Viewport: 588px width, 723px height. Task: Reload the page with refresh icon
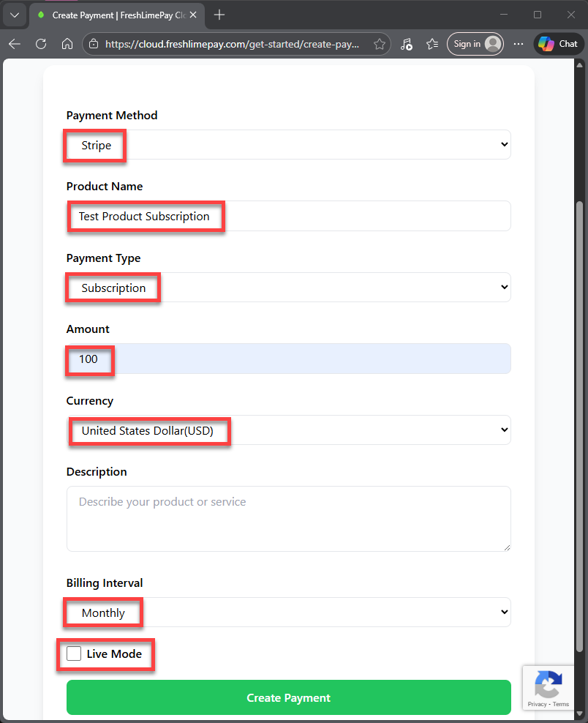(41, 44)
